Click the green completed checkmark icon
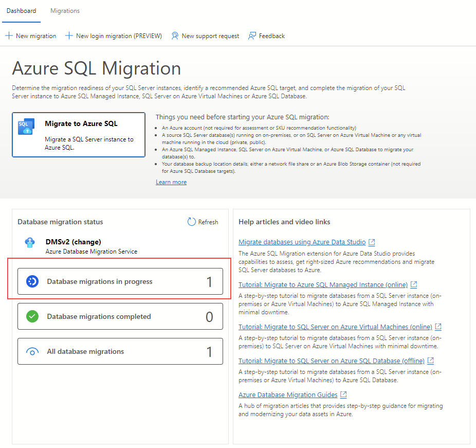The height and width of the screenshot is (448, 476). pos(32,316)
